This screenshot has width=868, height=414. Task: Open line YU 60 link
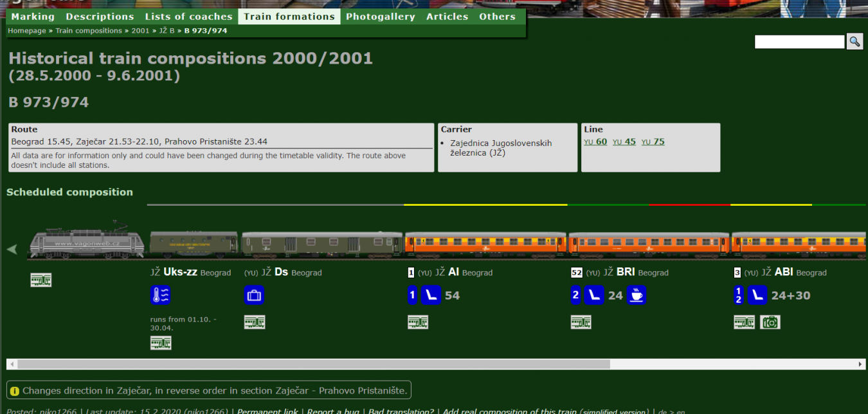(595, 141)
